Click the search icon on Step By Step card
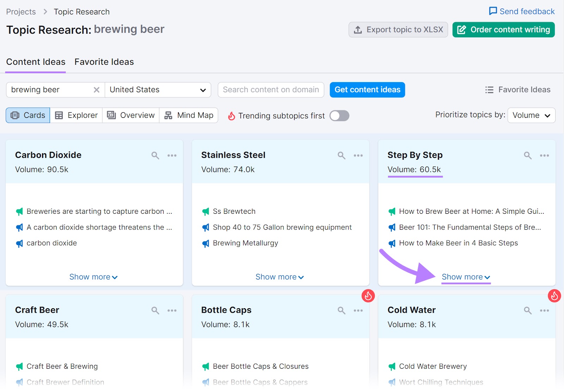 (527, 155)
